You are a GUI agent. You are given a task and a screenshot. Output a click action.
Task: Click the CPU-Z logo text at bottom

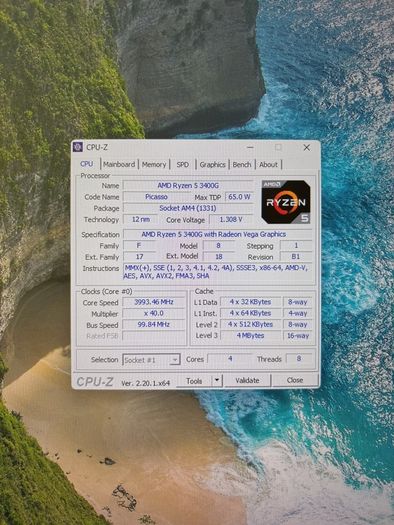click(x=95, y=382)
